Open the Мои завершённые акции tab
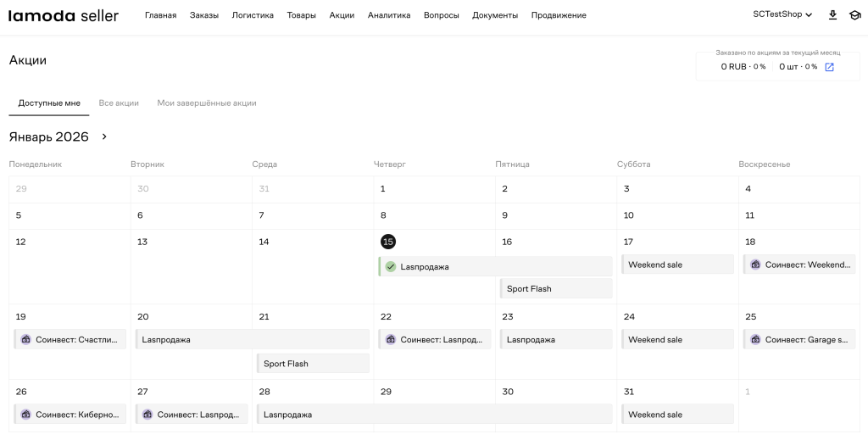Viewport: 868px width, 440px height. (207, 103)
